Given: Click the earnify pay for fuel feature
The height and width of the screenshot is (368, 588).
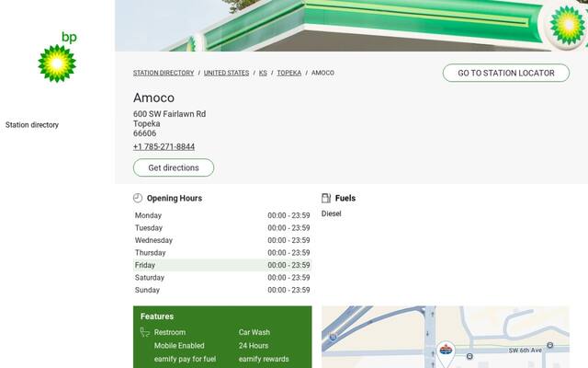Looking at the screenshot, I should pos(185,359).
